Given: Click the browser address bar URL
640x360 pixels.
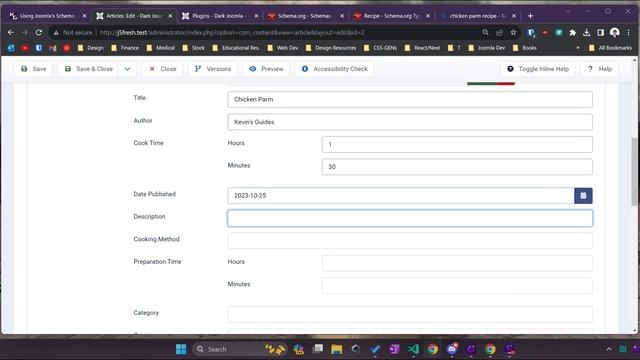Looking at the screenshot, I should point(232,32).
